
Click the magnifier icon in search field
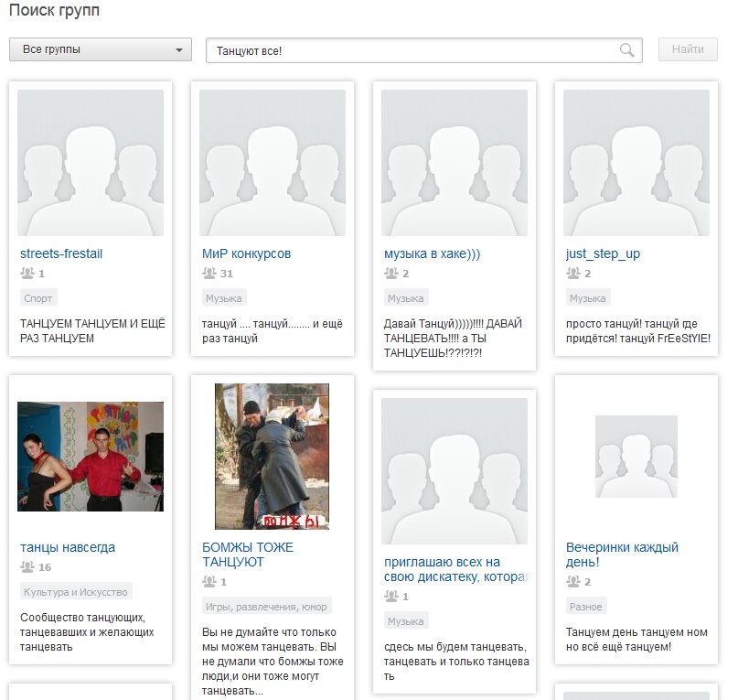click(x=626, y=50)
